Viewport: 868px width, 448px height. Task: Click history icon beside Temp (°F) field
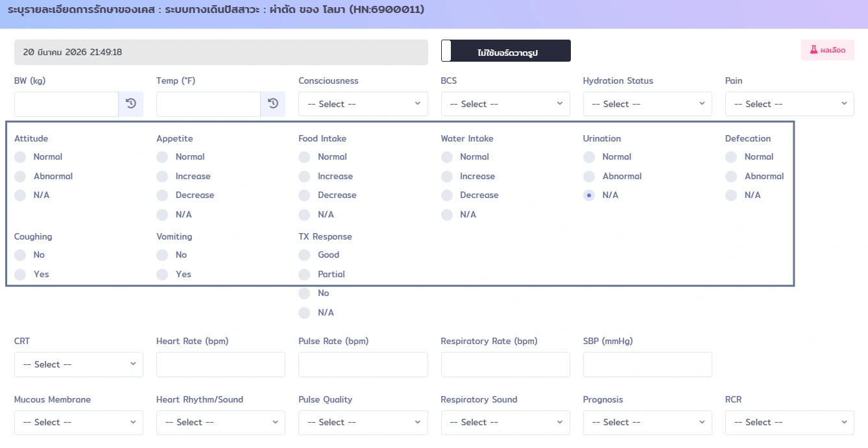pos(272,104)
